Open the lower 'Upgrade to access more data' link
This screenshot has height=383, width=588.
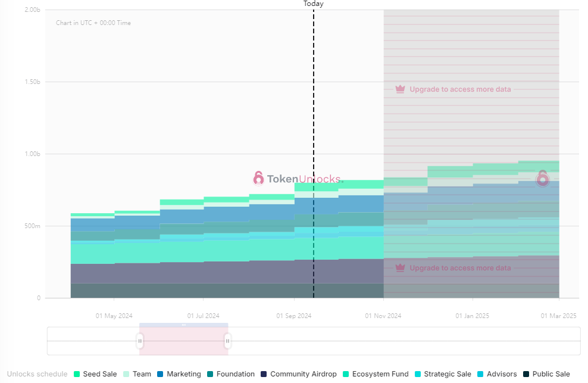tap(460, 268)
